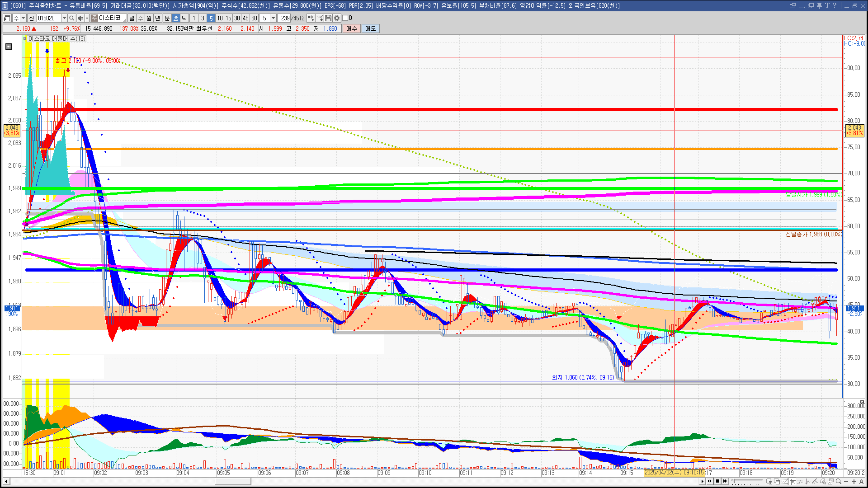
Task: Click the save chart floppy disk icon
Action: (328, 18)
